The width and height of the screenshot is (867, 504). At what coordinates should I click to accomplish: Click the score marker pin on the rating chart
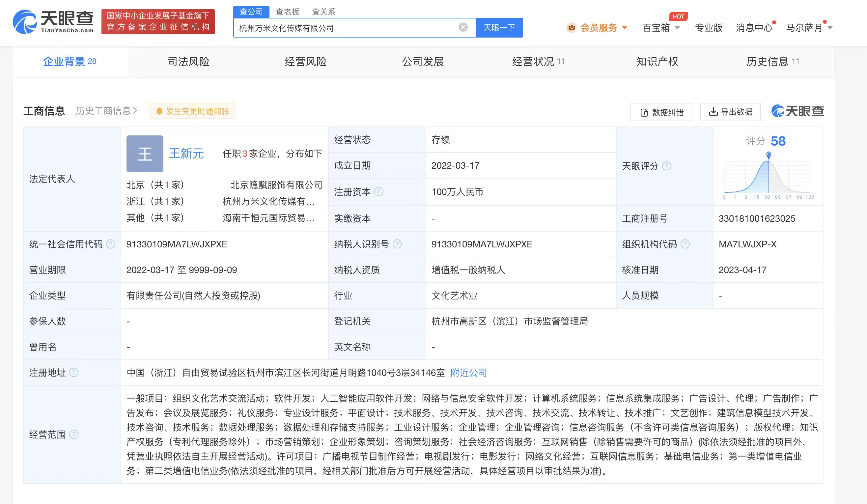769,155
